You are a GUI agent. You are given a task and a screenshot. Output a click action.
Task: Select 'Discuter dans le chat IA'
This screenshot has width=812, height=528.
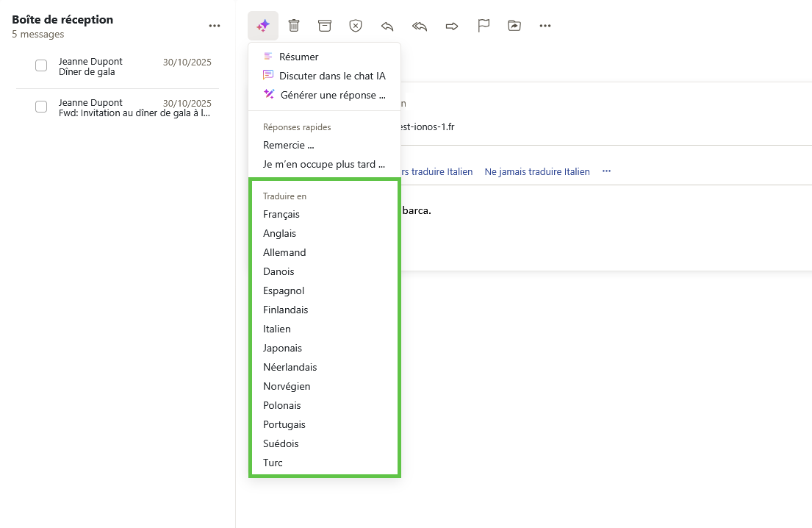pos(331,76)
